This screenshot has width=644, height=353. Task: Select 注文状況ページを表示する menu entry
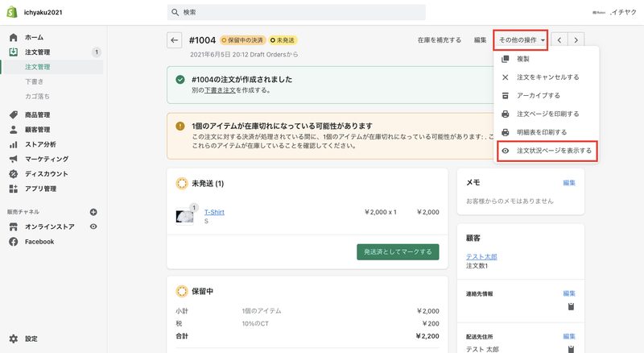pyautogui.click(x=547, y=151)
